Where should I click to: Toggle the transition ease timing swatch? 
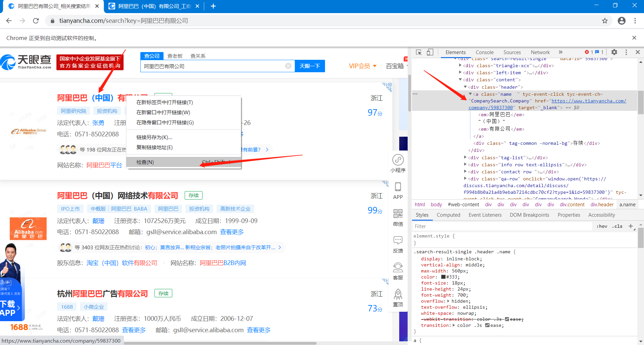coord(487,325)
